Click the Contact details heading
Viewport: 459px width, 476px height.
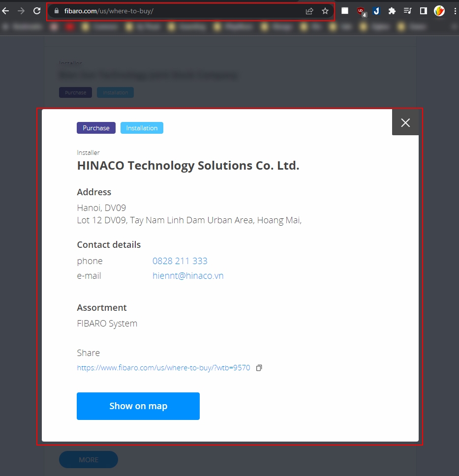[x=109, y=245]
